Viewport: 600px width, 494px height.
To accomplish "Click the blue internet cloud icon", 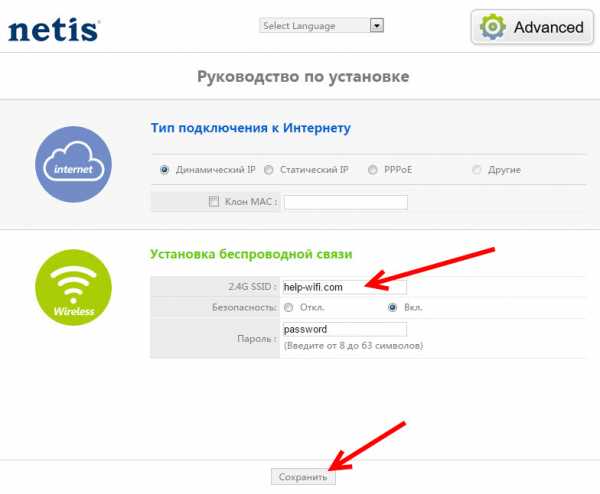I will pos(73,165).
